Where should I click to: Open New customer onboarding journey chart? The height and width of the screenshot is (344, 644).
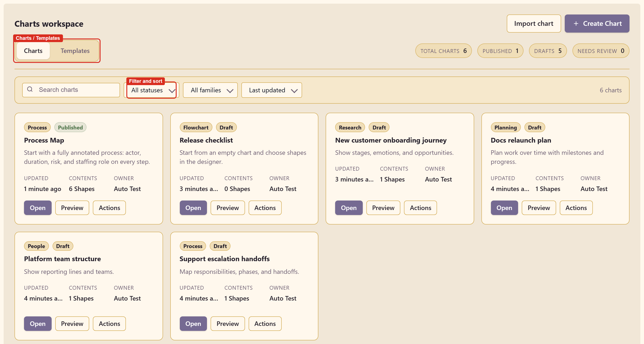[348, 208]
